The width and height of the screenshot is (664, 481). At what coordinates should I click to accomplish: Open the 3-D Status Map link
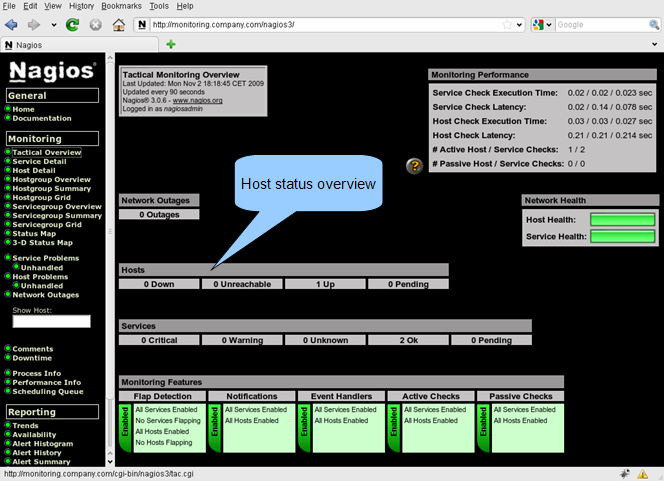(x=43, y=243)
